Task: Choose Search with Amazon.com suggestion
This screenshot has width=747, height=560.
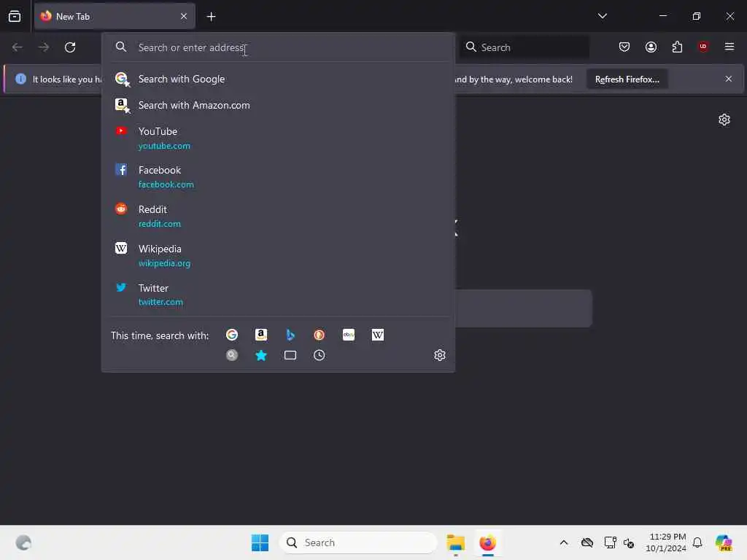Action: click(x=278, y=105)
